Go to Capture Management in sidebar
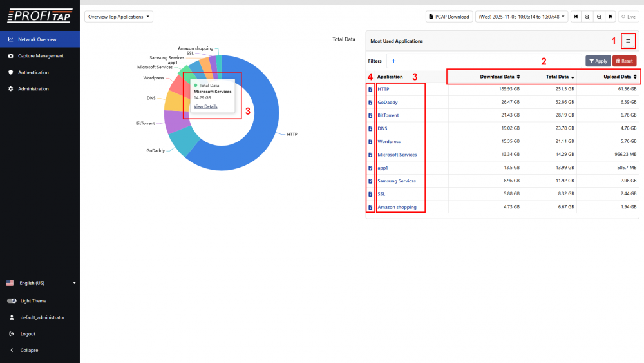 click(41, 56)
